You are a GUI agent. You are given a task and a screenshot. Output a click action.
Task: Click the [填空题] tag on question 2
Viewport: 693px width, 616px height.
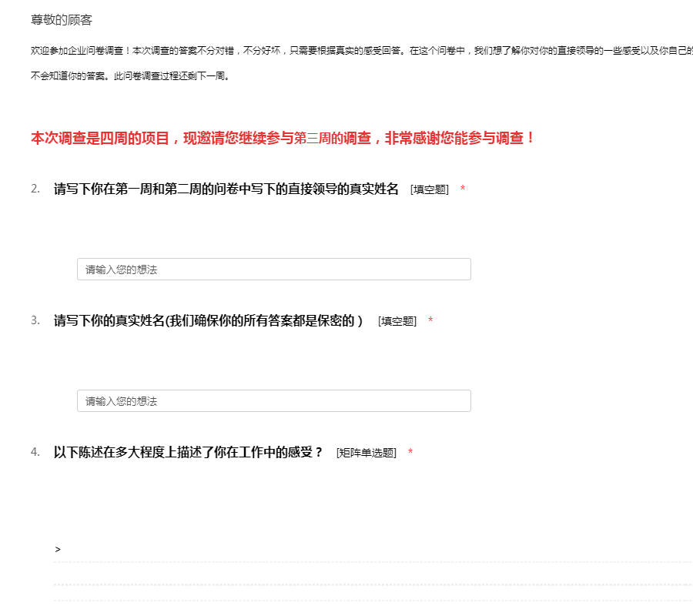point(430,190)
